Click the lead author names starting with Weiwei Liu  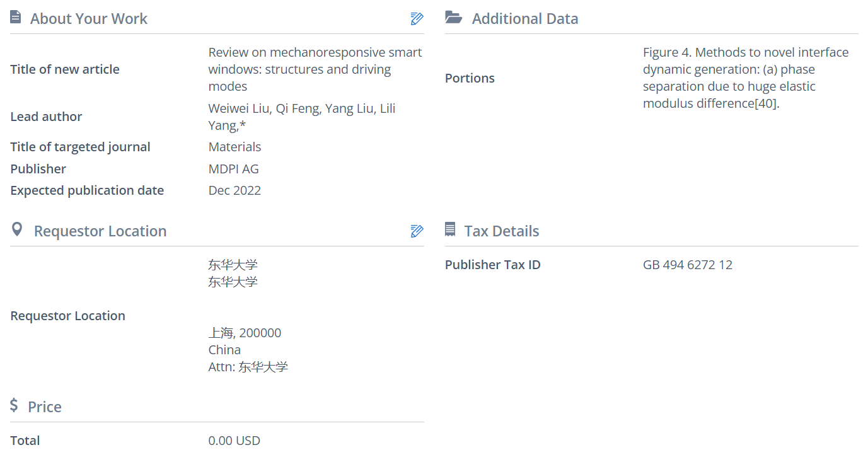(302, 117)
